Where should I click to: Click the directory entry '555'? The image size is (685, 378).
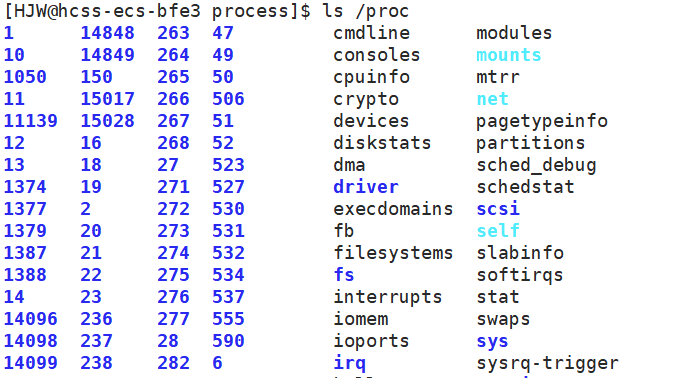tap(228, 319)
